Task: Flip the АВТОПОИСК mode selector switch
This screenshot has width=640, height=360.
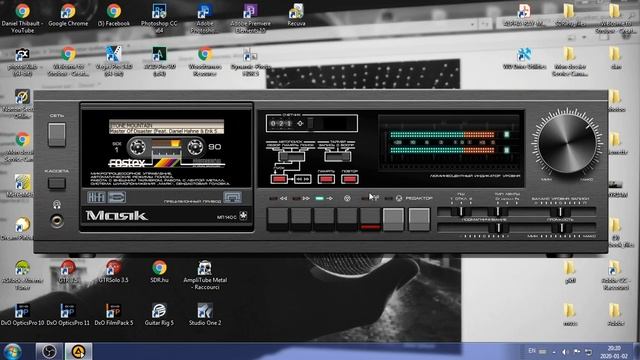Action: (x=291, y=157)
